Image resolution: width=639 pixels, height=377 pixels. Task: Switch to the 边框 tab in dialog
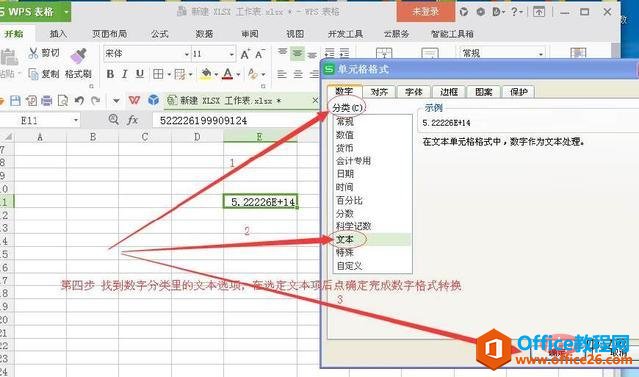point(449,92)
